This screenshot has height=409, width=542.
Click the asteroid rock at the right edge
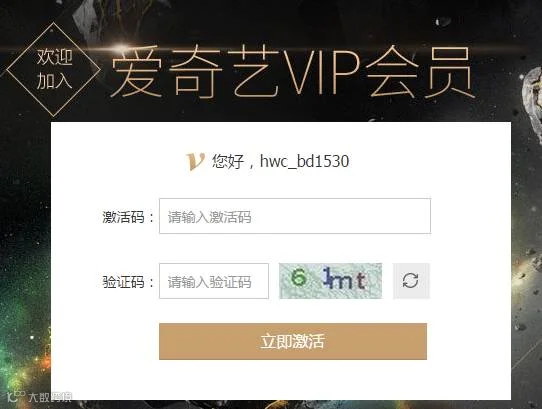tap(532, 100)
